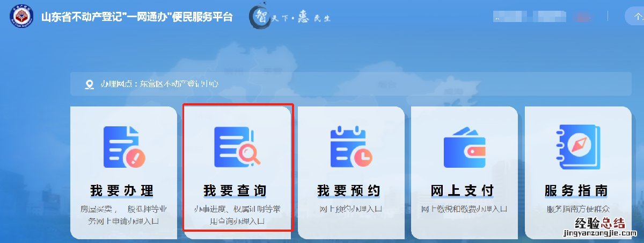
Task: Click the 服务指南 compass notebook icon
Action: coord(578,146)
